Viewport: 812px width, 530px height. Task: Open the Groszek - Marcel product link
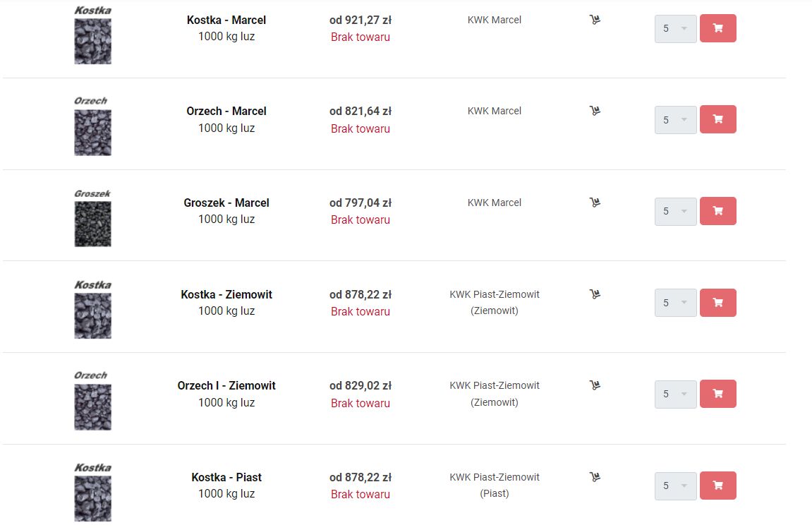(x=226, y=203)
